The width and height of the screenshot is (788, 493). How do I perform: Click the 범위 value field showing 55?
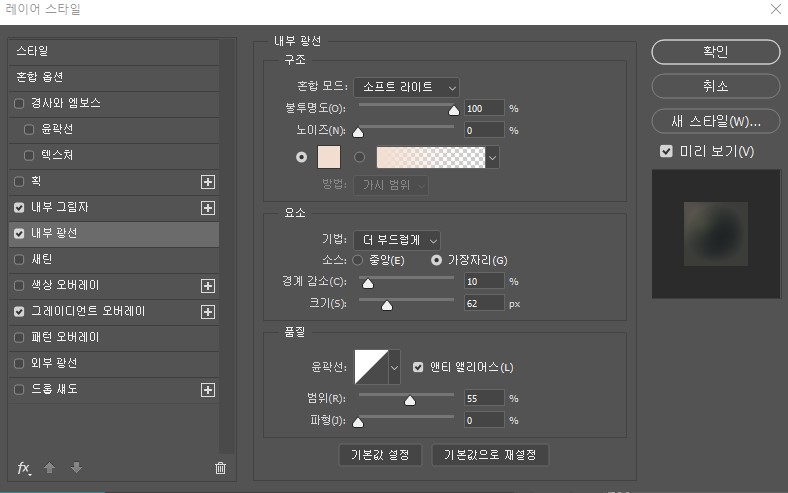(x=484, y=399)
